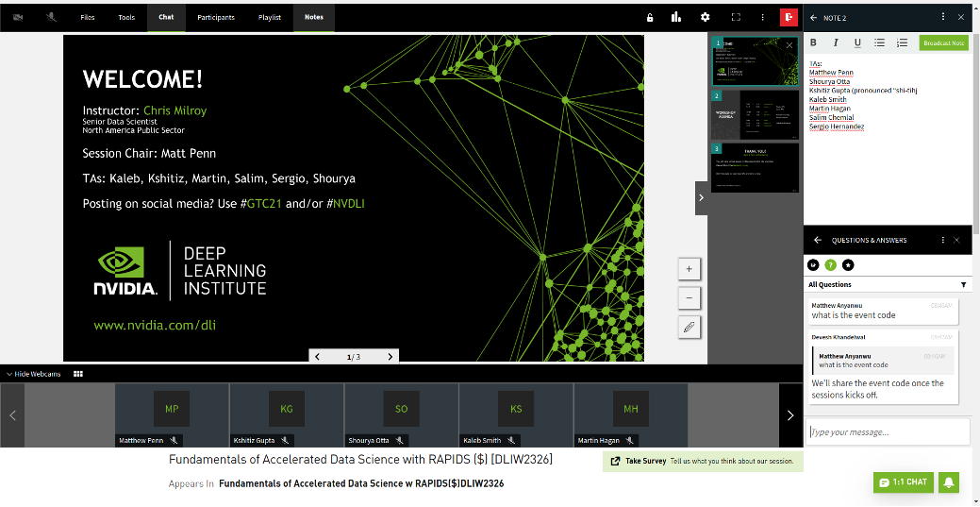The height and width of the screenshot is (507, 980).
Task: Collapse the slide thumbnails panel arrow
Action: (701, 197)
